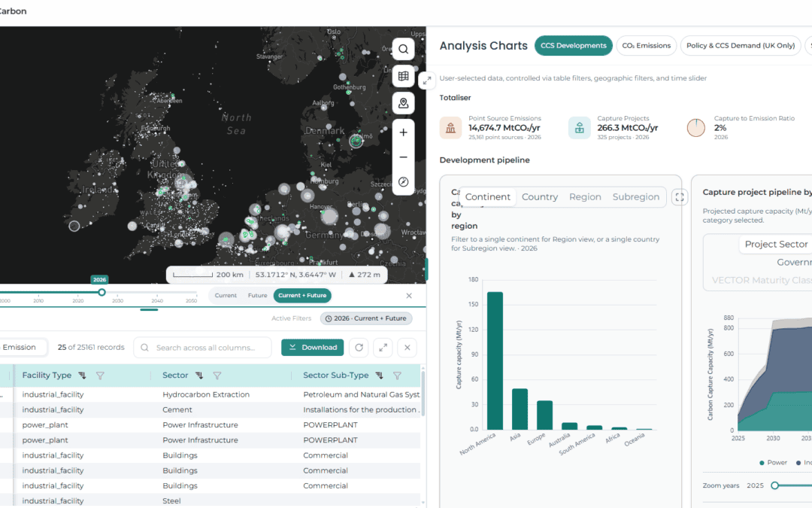Click the search across all columns field
Viewport: 812px width, 508px height.
[202, 347]
